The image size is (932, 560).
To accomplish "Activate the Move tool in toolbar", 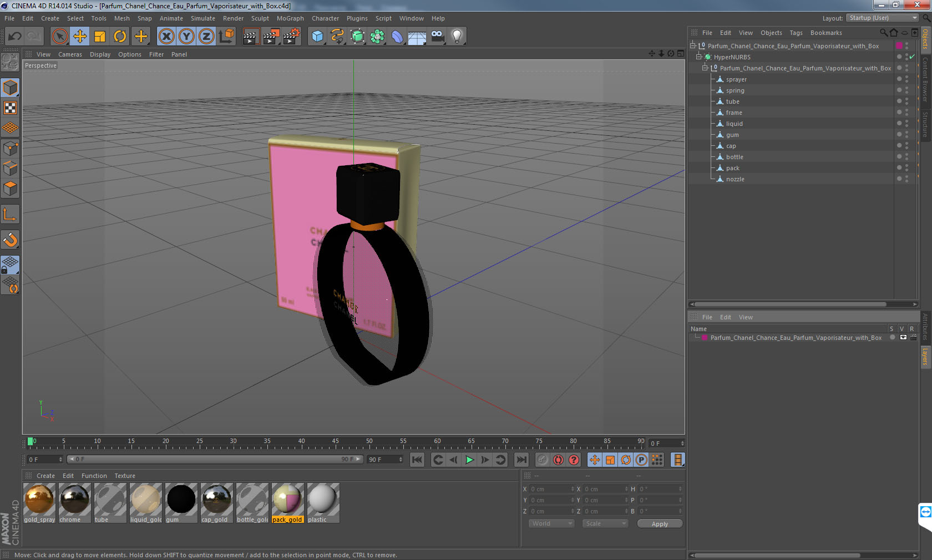I will [80, 37].
